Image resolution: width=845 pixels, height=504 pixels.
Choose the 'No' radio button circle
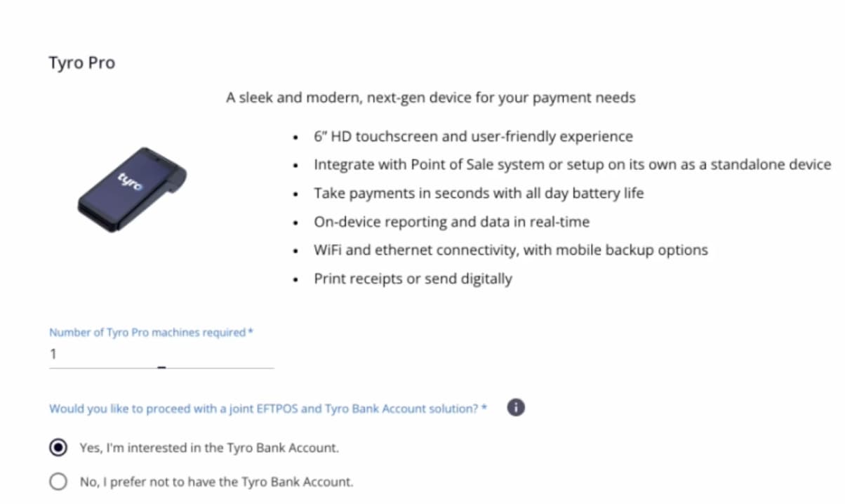click(59, 482)
